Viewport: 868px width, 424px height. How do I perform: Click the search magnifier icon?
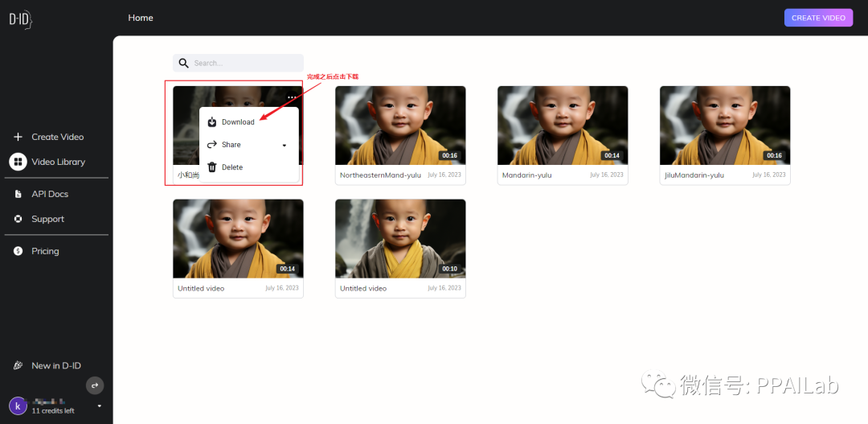click(184, 64)
